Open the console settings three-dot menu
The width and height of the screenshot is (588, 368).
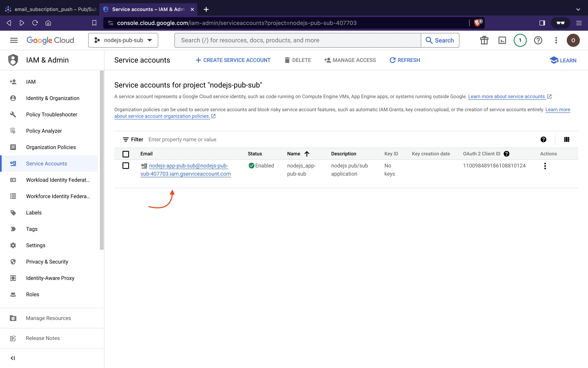pyautogui.click(x=556, y=40)
